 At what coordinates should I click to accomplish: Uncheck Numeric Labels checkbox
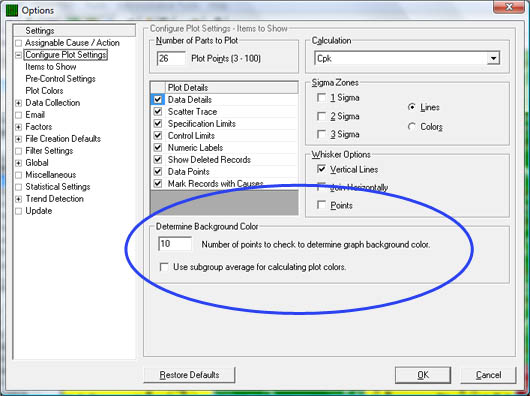(x=158, y=148)
